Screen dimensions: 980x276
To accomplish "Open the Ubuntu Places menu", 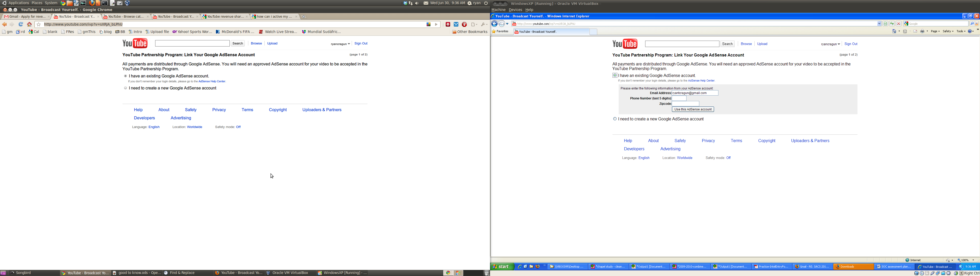I will point(37,3).
